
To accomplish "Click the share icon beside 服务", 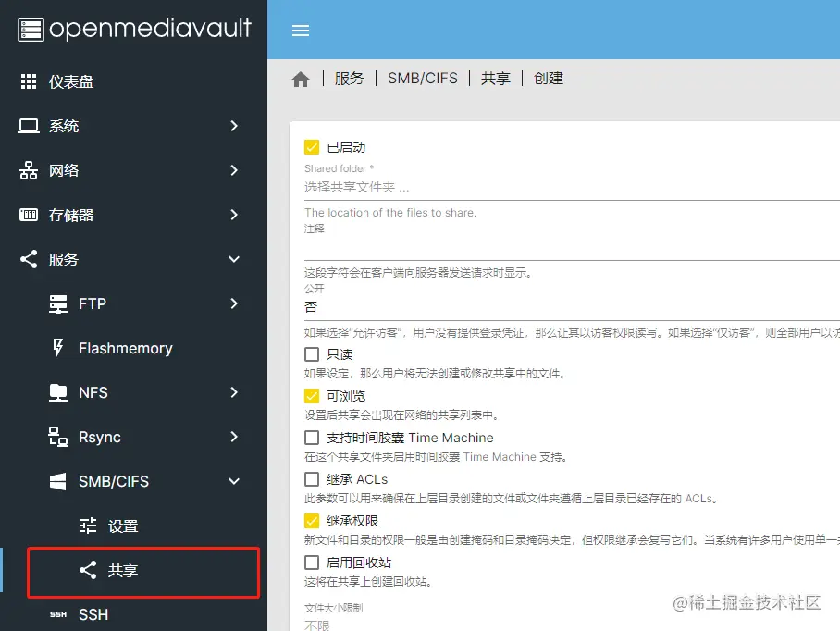I will [x=29, y=259].
